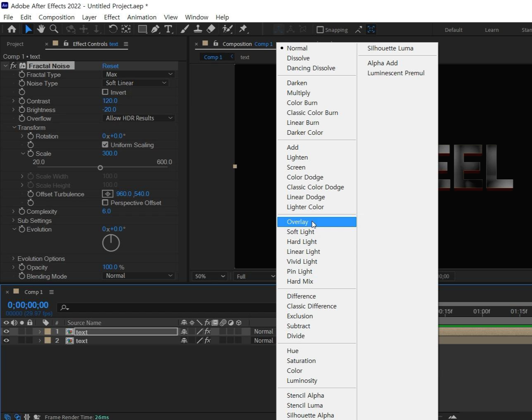
Task: Enable the Invert checkbox
Action: (105, 92)
